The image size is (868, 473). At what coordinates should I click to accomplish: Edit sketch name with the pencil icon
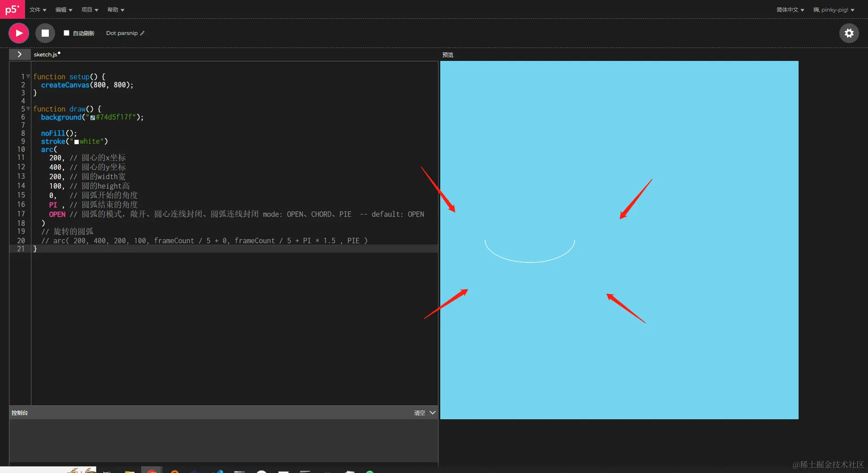(142, 33)
